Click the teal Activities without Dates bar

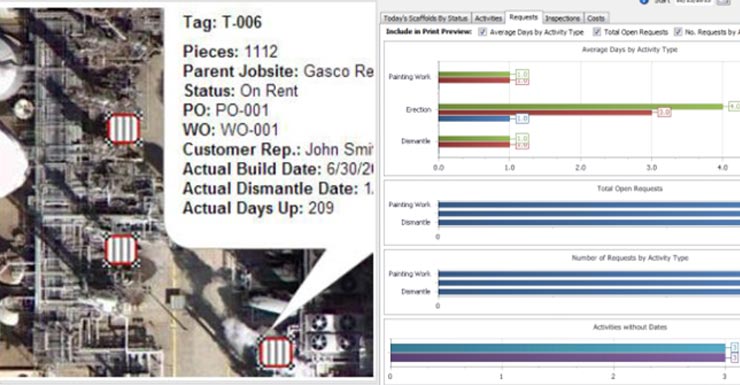tap(558, 348)
